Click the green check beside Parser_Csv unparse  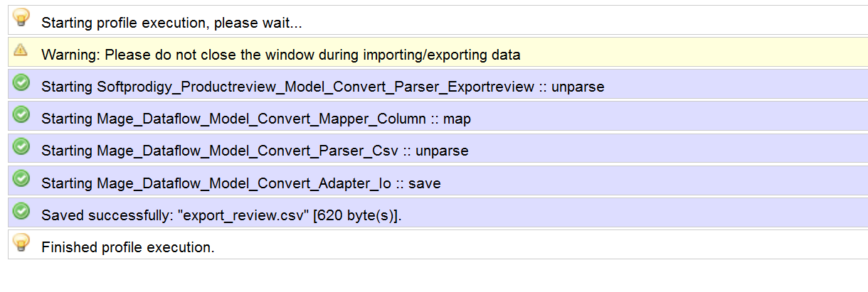pyautogui.click(x=22, y=146)
